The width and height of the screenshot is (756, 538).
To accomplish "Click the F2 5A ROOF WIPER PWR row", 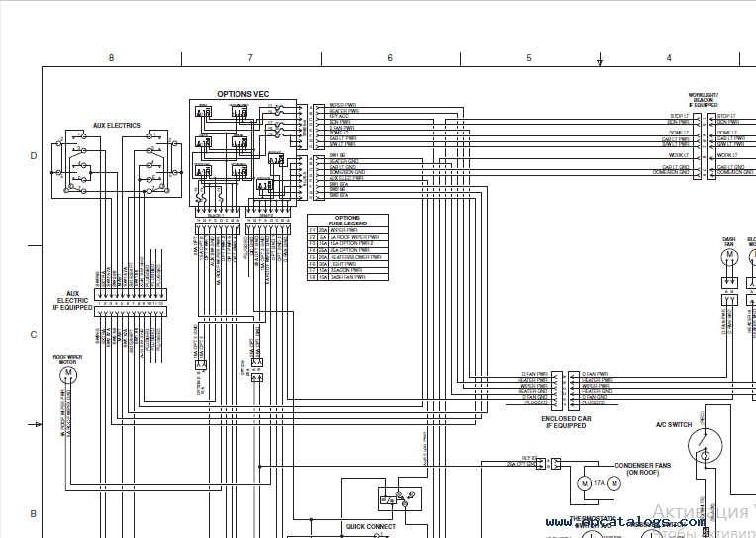I will (x=347, y=237).
